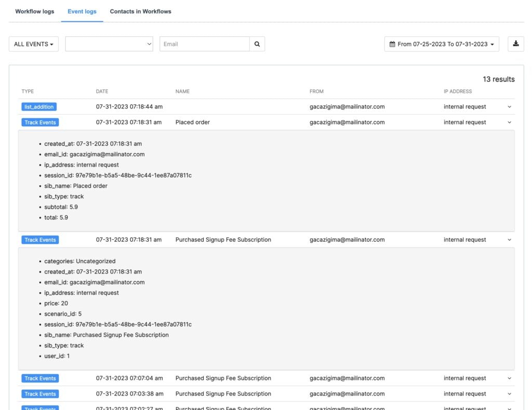The image size is (532, 410).
Task: Click the search magnifier icon
Action: pyautogui.click(x=257, y=44)
